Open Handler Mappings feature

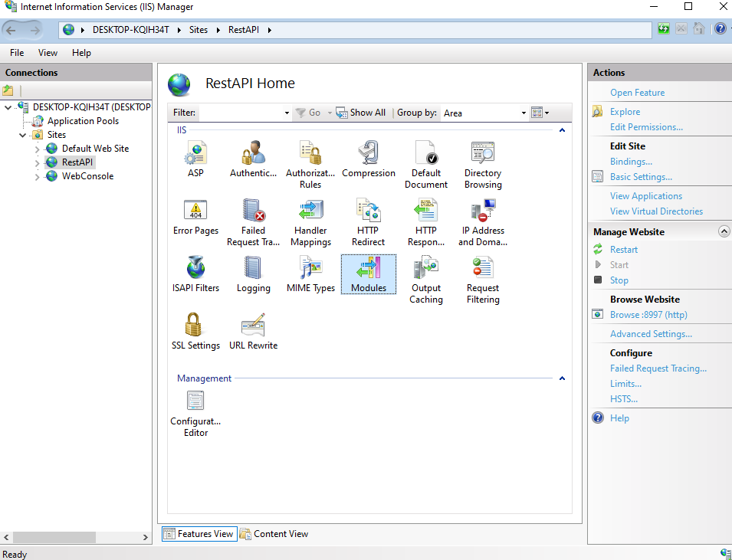[310, 222]
